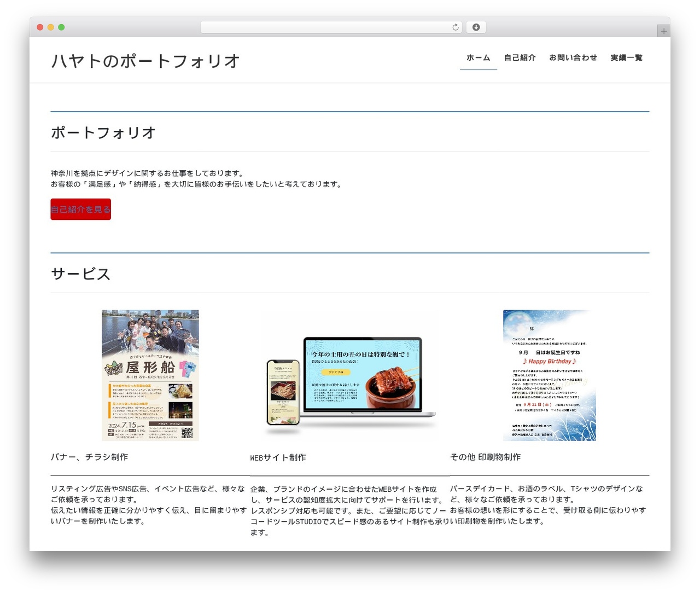Open the お問い合わせ page
700x593 pixels.
pos(573,58)
